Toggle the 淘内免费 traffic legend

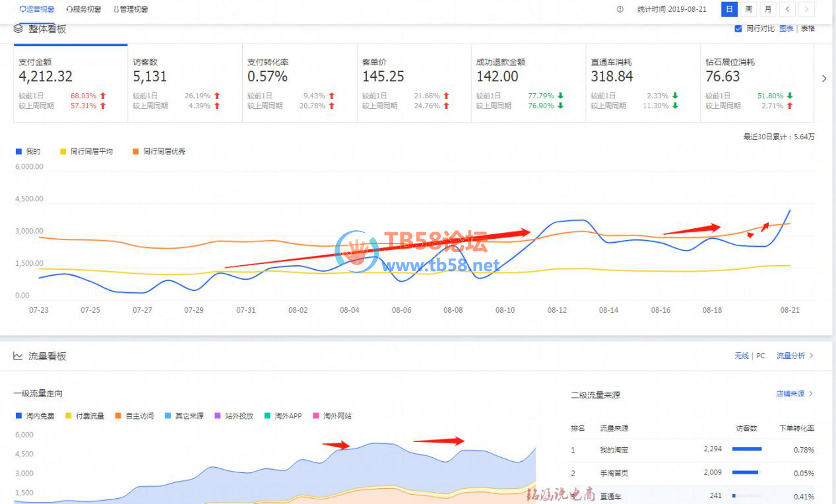click(35, 416)
